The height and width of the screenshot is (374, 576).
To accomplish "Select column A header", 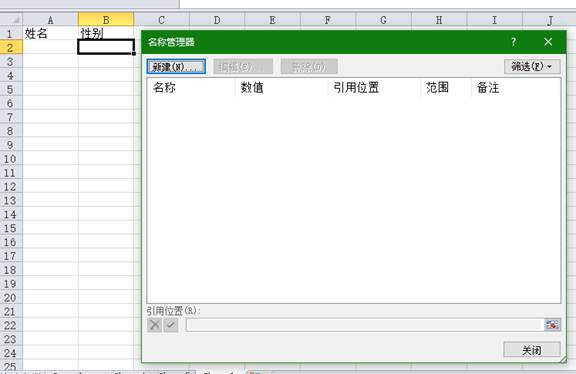I will coord(50,20).
